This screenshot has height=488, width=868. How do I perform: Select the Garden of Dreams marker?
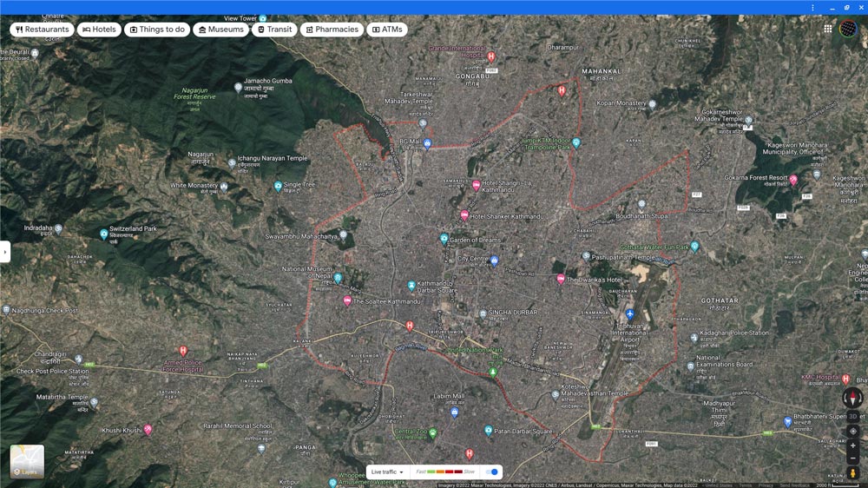(x=444, y=239)
